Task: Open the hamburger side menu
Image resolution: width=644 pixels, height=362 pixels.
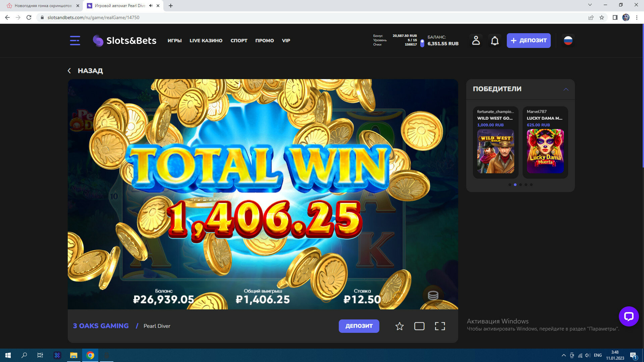Action: (x=75, y=41)
